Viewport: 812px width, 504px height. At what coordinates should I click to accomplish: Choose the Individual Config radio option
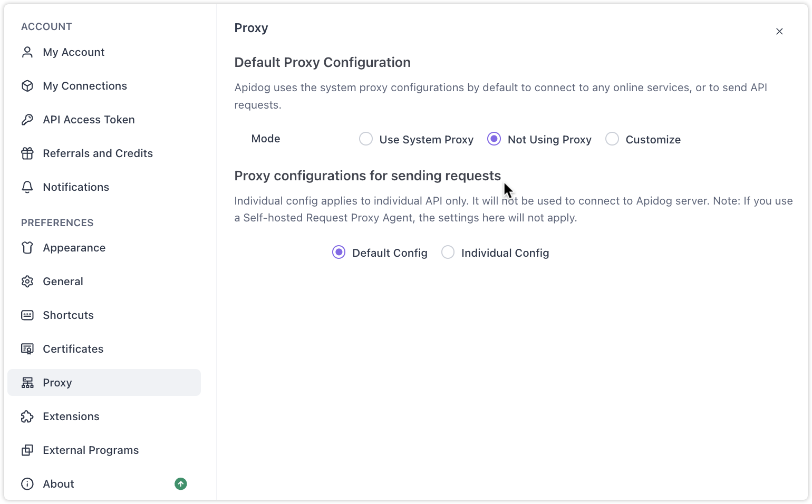(448, 252)
